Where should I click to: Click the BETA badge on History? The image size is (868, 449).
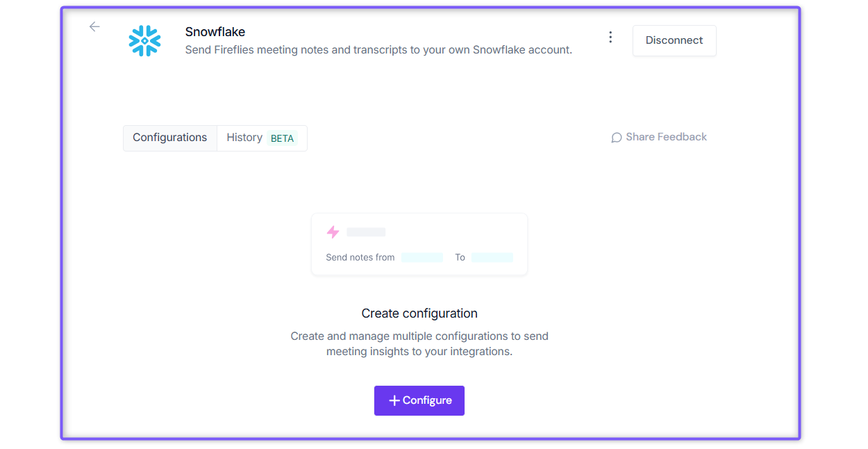point(282,138)
